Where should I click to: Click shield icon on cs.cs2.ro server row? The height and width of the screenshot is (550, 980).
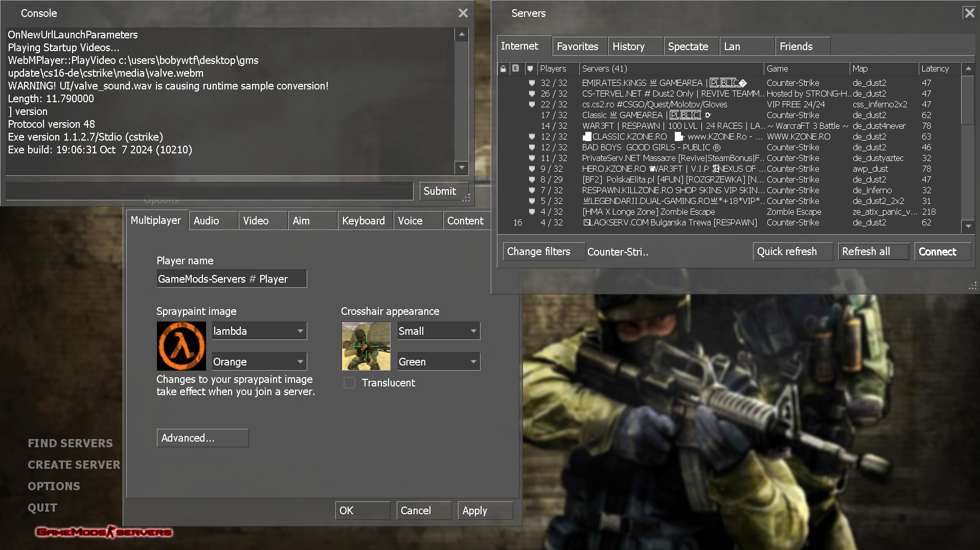532,104
